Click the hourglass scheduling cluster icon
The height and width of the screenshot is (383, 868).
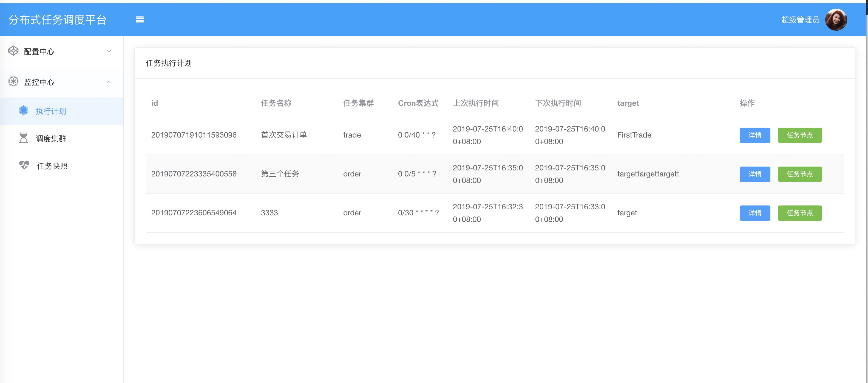coord(24,138)
